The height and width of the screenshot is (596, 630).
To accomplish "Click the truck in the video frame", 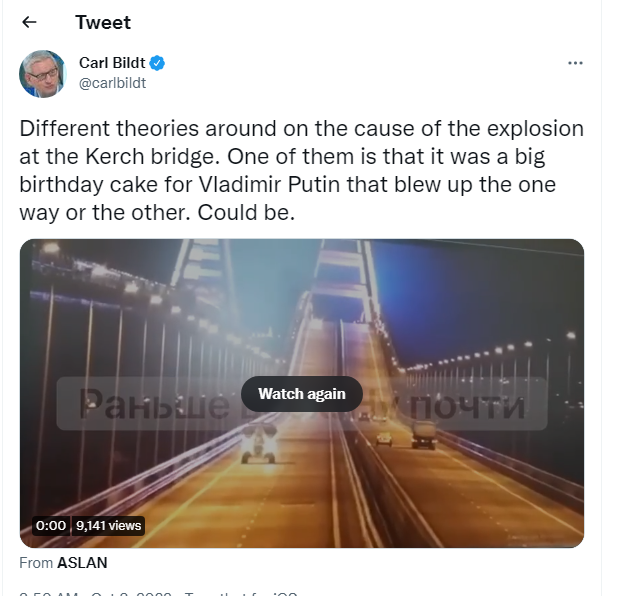I will [424, 435].
